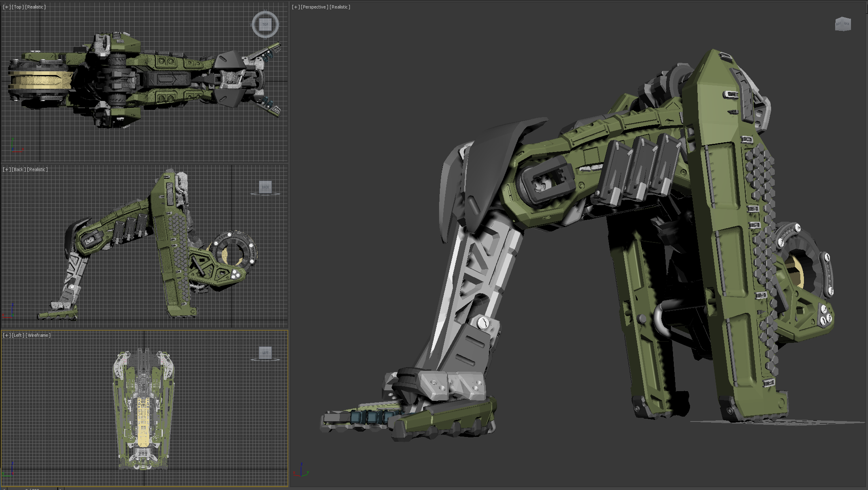Click the [+] label in the Back viewport
This screenshot has height=490, width=868.
(6, 169)
